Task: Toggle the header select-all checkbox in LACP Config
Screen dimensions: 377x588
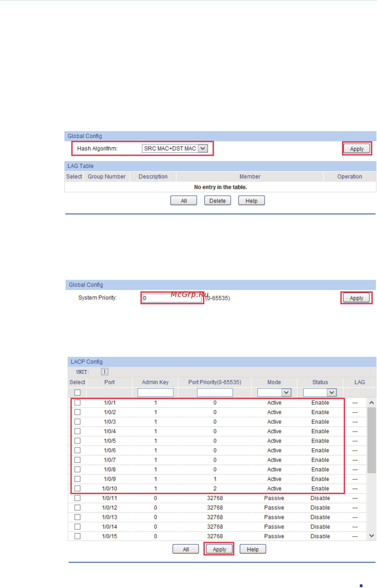Action: 77,392
